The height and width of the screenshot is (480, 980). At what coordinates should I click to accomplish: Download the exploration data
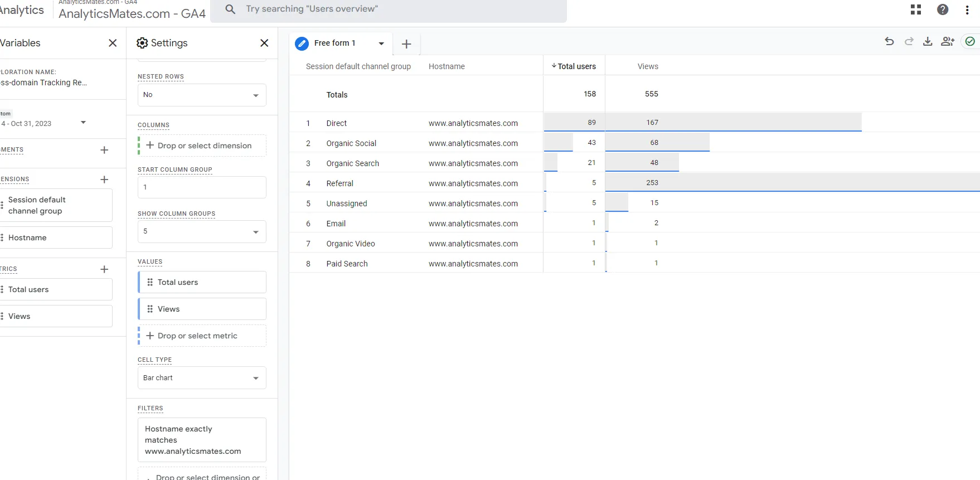coord(928,41)
